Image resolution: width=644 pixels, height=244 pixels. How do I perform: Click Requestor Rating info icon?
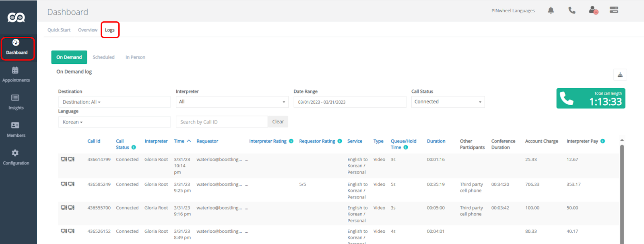point(340,141)
